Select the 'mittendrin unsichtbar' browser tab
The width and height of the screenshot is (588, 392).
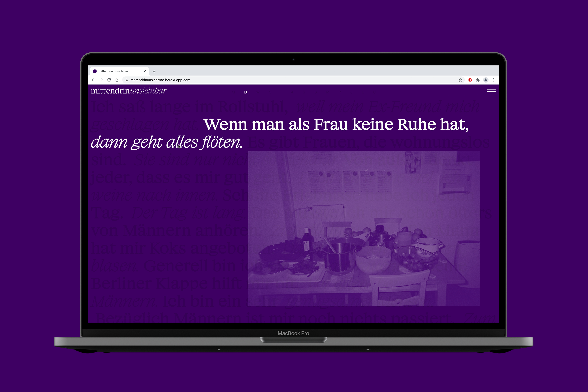115,71
